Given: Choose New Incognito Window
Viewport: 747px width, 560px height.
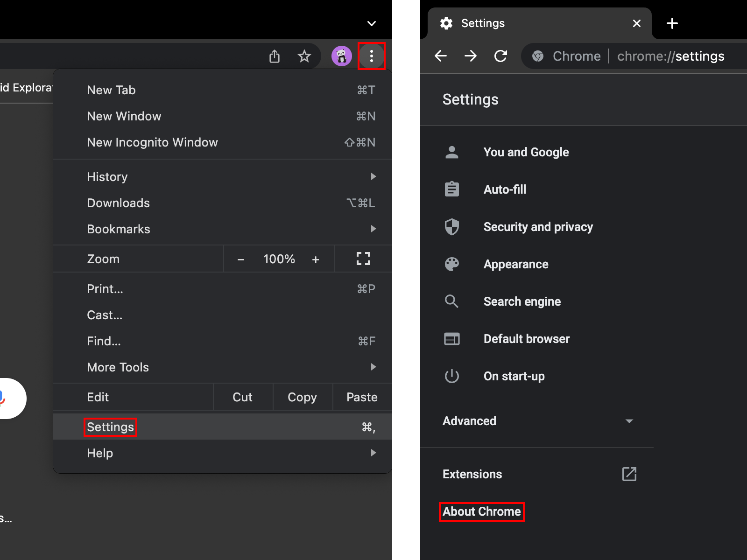Looking at the screenshot, I should [152, 142].
